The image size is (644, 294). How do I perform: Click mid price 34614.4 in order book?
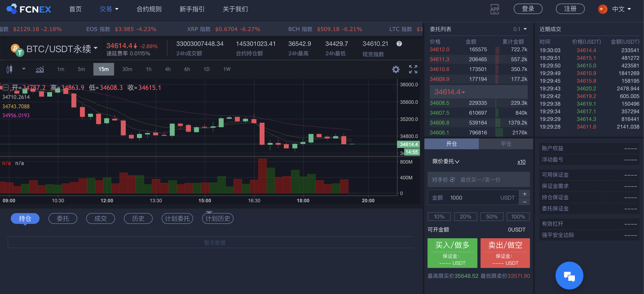(450, 92)
